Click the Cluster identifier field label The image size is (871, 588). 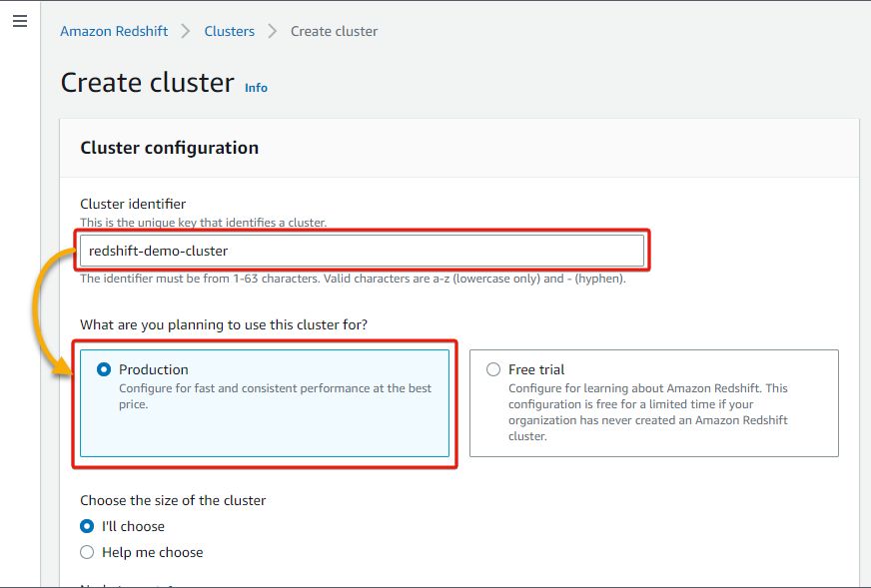coord(133,204)
